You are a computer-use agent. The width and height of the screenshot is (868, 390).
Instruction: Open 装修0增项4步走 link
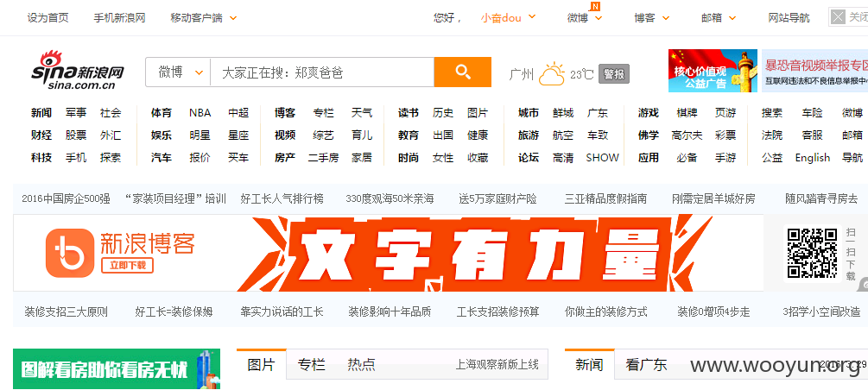click(713, 312)
